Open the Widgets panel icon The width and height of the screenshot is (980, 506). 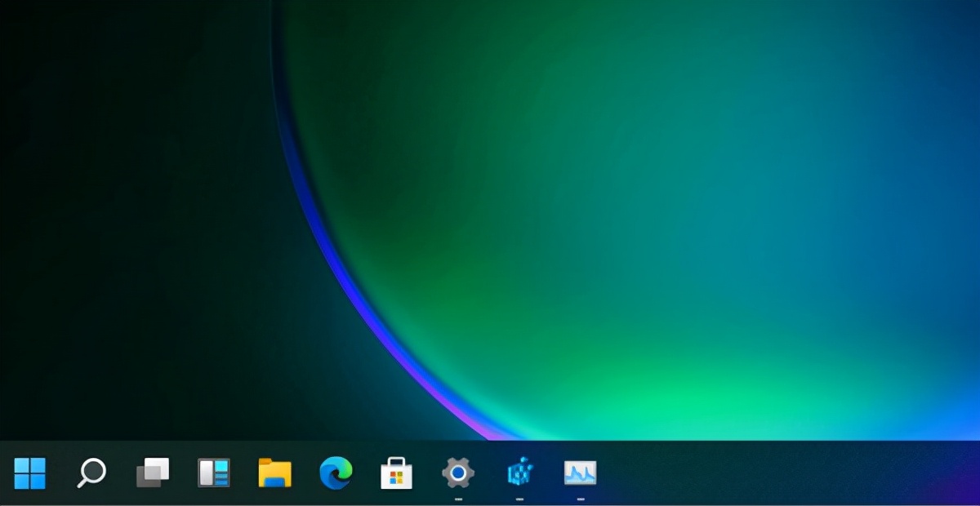[x=214, y=473]
